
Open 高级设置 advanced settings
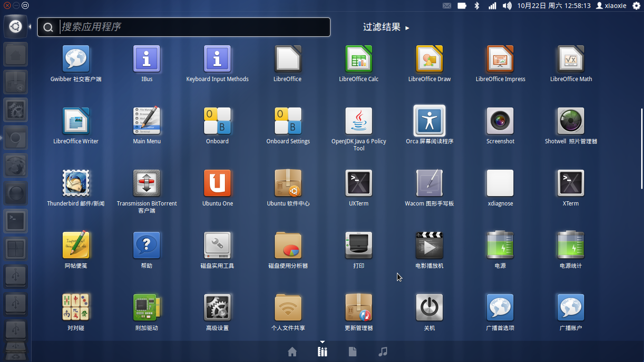217,308
